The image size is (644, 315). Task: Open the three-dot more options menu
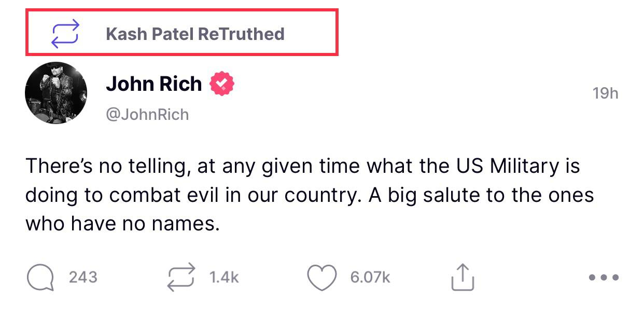(604, 277)
